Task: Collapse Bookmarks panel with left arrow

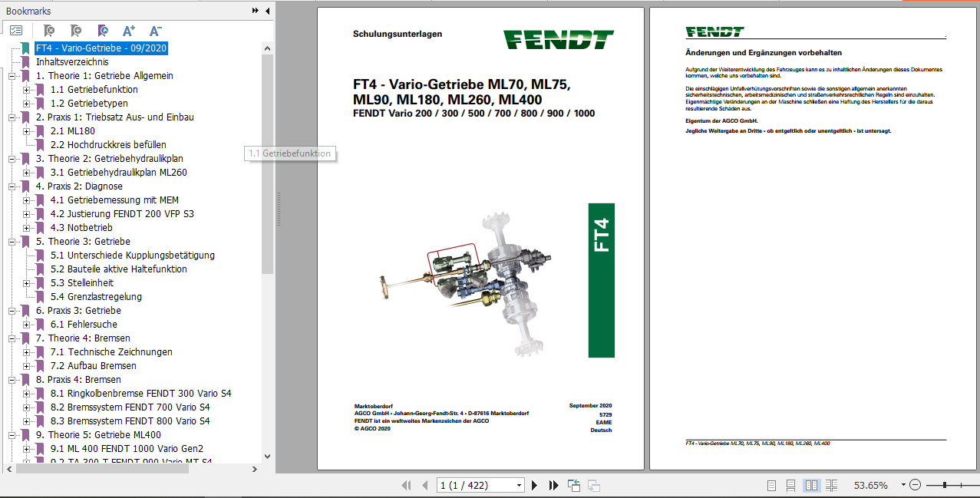Action: (267, 11)
